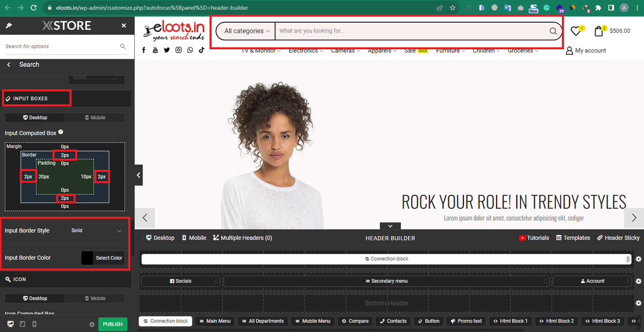The image size is (644, 332).
Task: Expand the Electronics menu
Action: click(306, 50)
